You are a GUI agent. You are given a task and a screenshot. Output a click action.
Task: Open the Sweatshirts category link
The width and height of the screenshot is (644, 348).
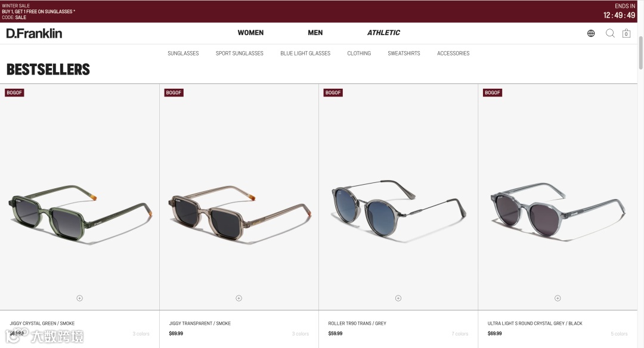[404, 54]
